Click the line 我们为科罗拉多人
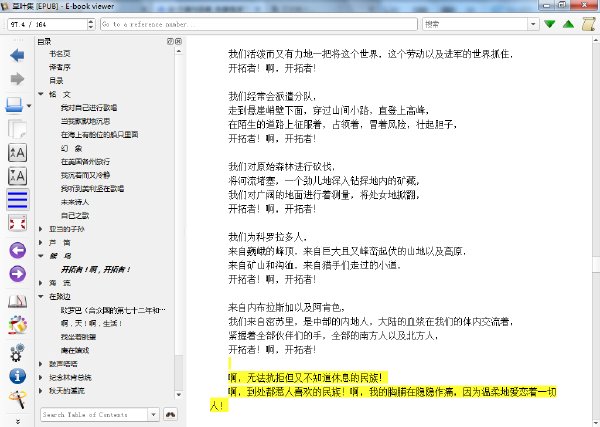Screen dimensions: 600x427 (267, 237)
